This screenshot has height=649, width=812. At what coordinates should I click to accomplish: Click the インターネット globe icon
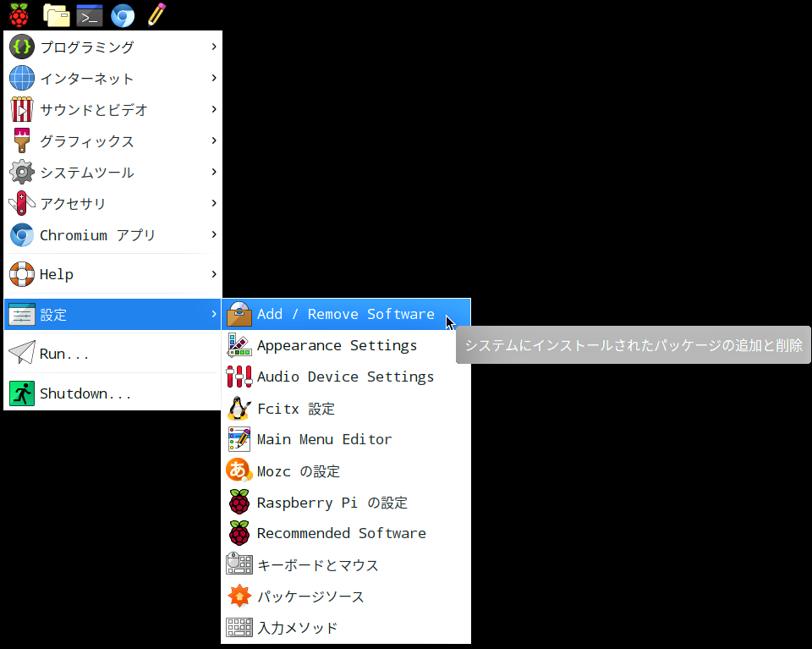pos(22,78)
